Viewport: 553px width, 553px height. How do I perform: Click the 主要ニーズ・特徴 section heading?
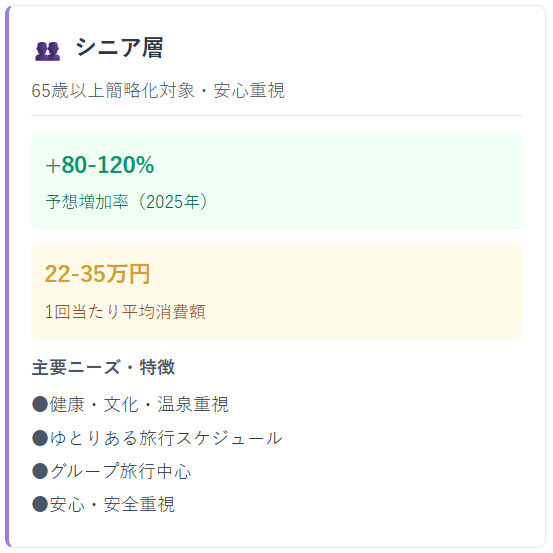103,367
